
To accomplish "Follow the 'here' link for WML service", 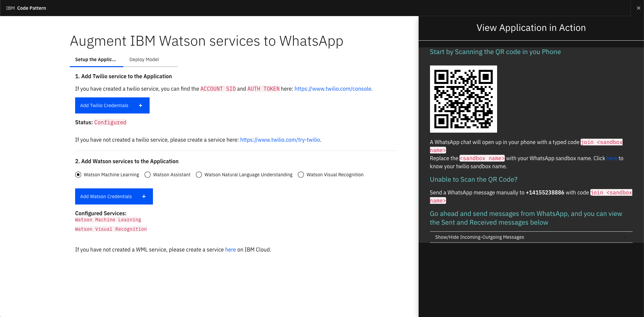I will point(230,250).
